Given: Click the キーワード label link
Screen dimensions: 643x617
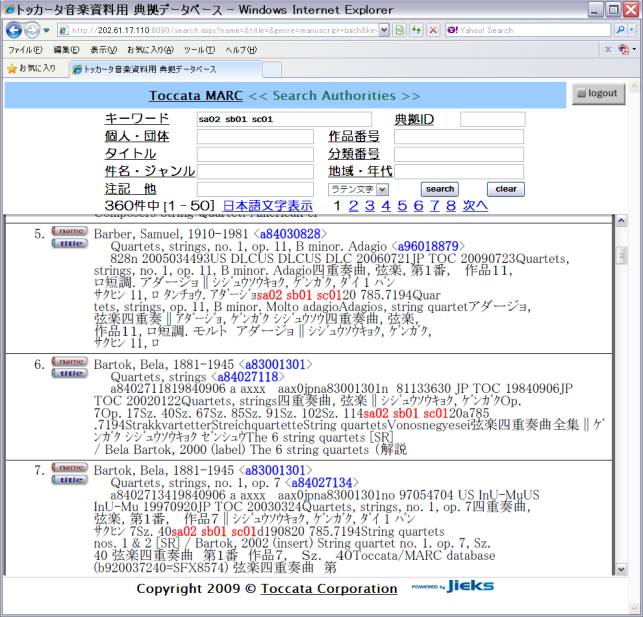Looking at the screenshot, I should click(137, 119).
